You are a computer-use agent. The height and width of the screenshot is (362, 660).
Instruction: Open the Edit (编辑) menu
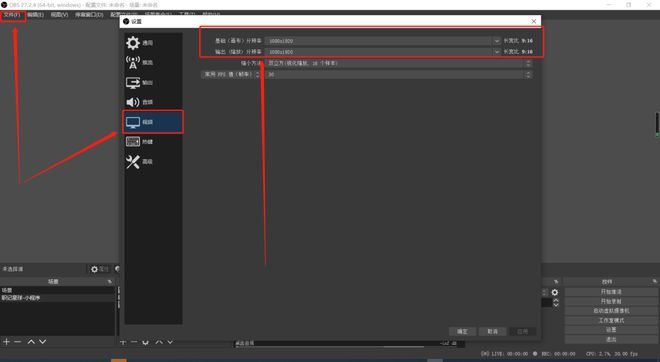point(36,15)
